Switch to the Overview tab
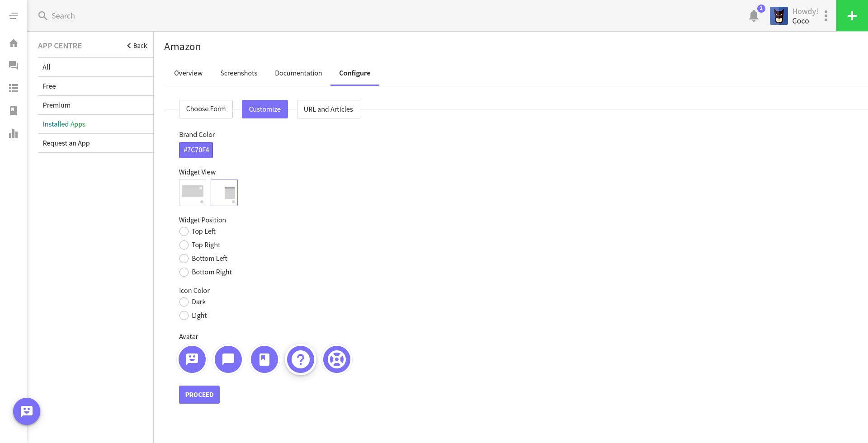The width and height of the screenshot is (868, 443). 188,73
